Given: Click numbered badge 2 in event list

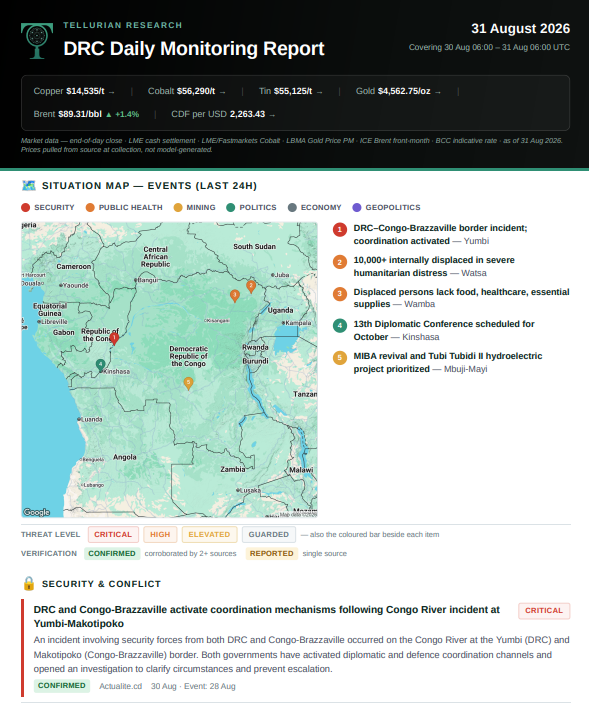Looking at the screenshot, I should (340, 262).
